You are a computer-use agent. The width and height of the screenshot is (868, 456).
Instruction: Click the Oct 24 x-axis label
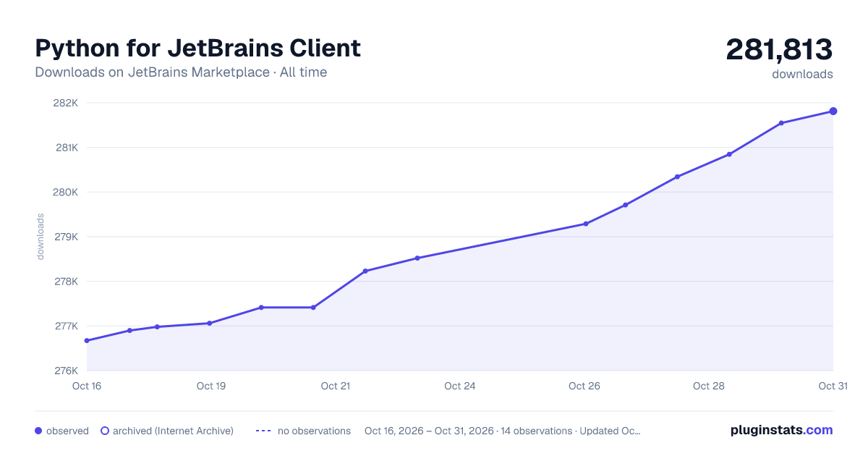tap(460, 386)
